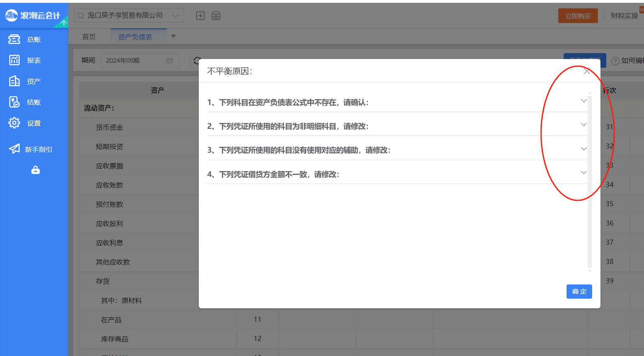Click calendar icon in period field

tap(170, 61)
